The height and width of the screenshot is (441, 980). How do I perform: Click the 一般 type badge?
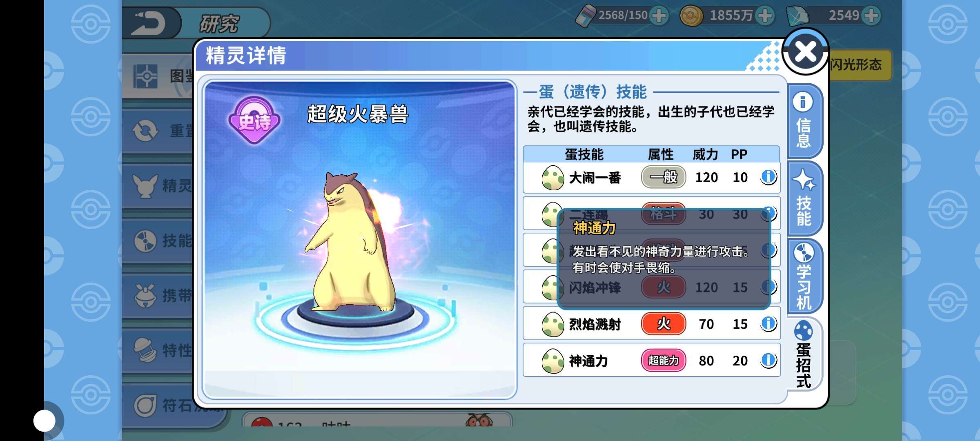664,177
